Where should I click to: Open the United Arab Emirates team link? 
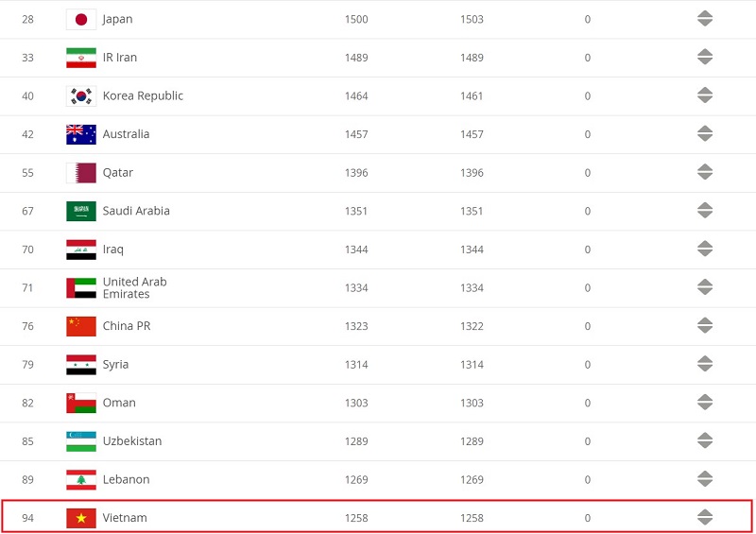(x=134, y=288)
